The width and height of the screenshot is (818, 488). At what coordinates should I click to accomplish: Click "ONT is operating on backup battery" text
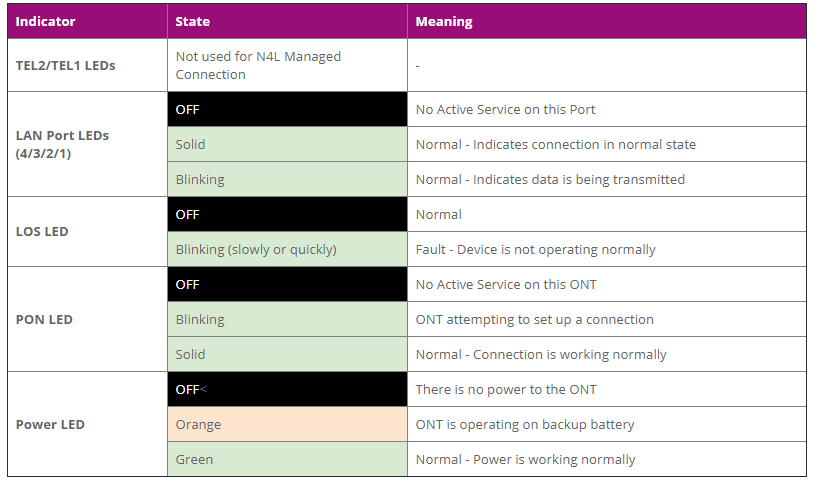[525, 424]
